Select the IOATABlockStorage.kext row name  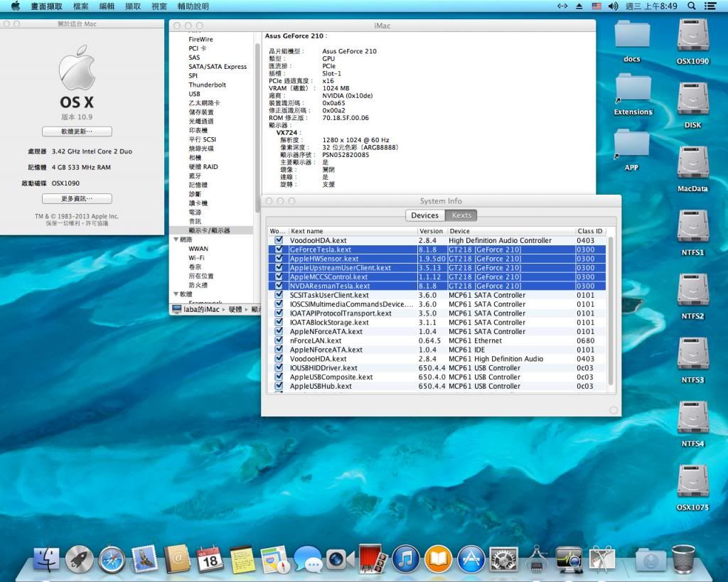click(x=329, y=322)
